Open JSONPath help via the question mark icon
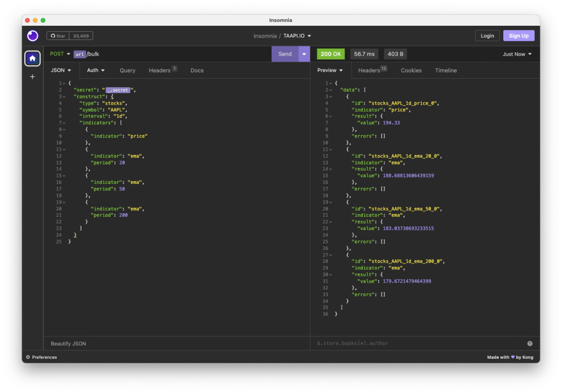Image resolution: width=562 pixels, height=392 pixels. (530, 343)
